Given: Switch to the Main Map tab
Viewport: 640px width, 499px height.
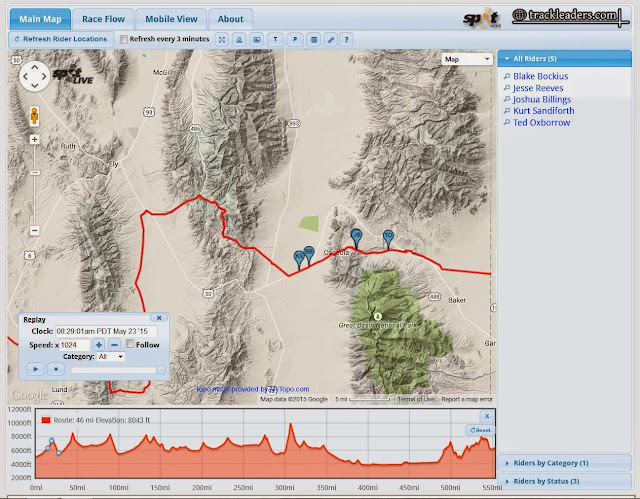Looking at the screenshot, I should 40,19.
